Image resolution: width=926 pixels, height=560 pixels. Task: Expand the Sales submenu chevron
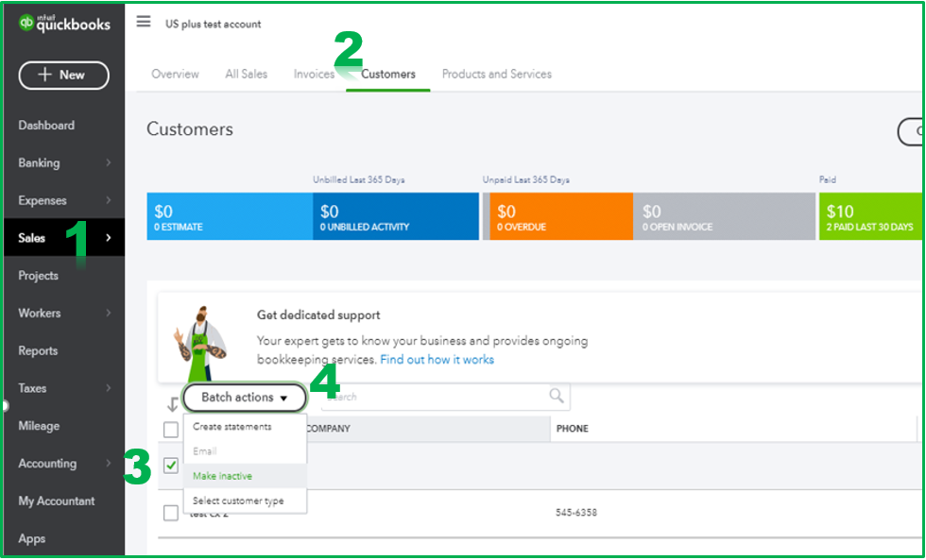[x=109, y=238]
